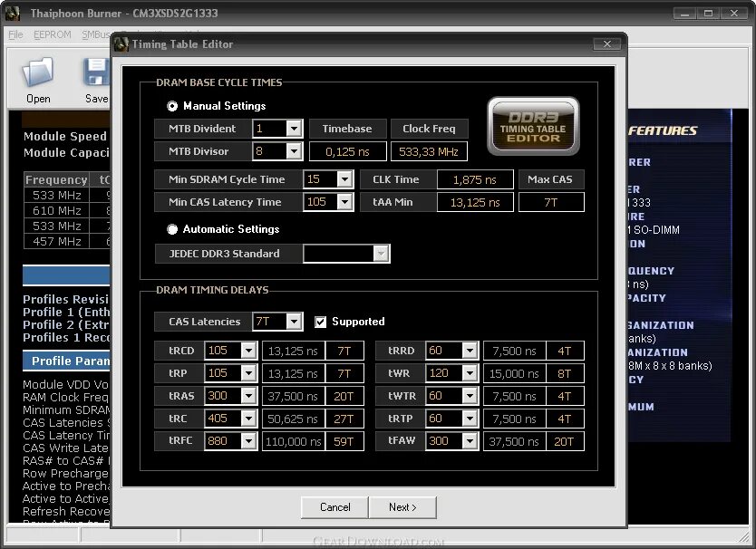The width and height of the screenshot is (756, 549).
Task: Open the Min SDRAM Cycle Time dropdown
Action: click(344, 179)
